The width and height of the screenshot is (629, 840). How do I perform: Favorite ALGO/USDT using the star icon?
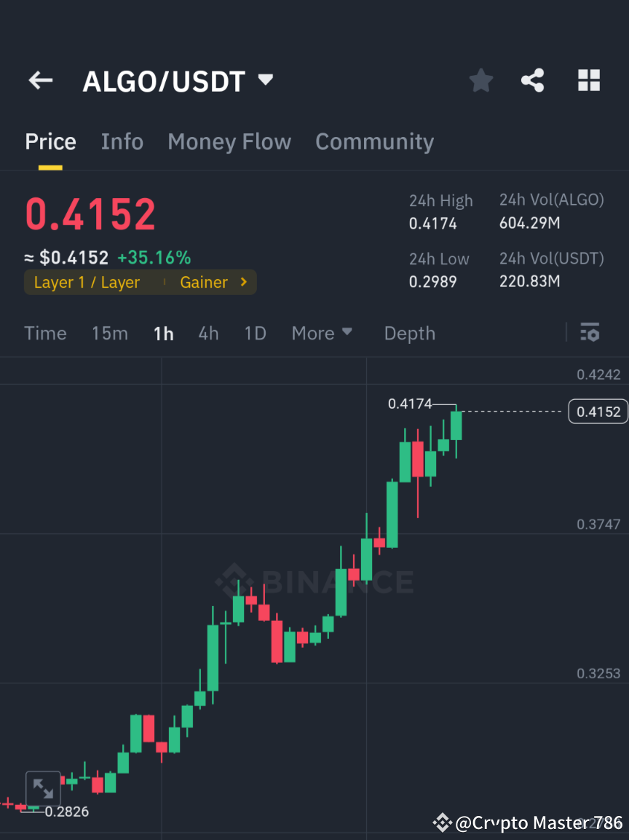click(480, 80)
